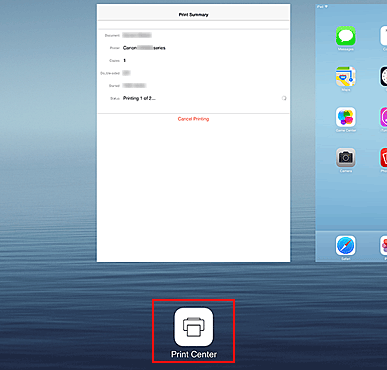Open the Print Summary app card
387x370 pixels.
193,133
